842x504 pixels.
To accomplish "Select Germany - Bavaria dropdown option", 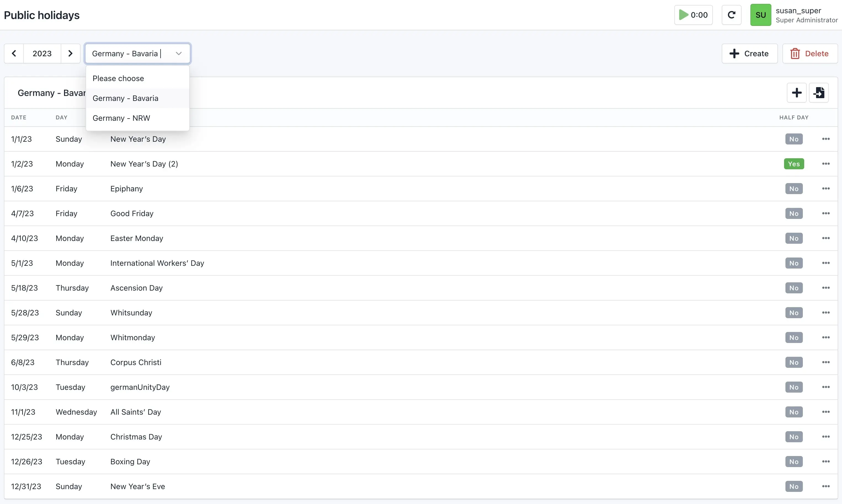I will tap(125, 98).
